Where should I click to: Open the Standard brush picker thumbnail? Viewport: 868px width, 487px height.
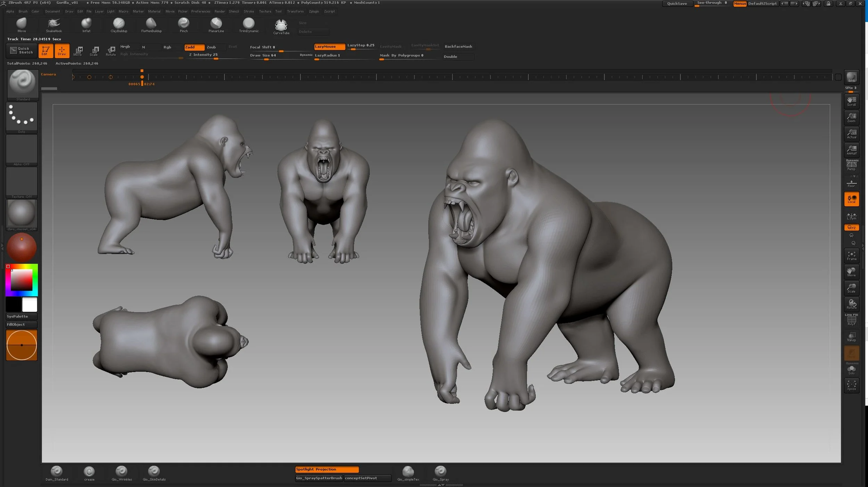point(23,83)
